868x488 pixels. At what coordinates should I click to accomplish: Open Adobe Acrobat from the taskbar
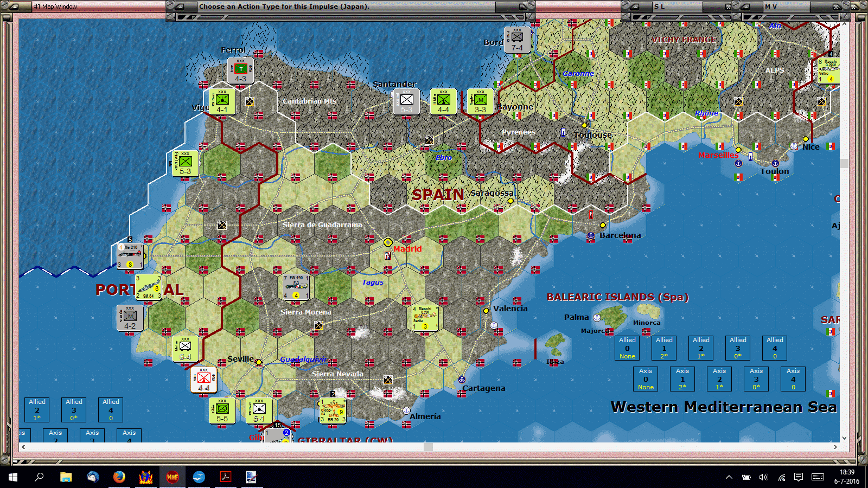[225, 477]
